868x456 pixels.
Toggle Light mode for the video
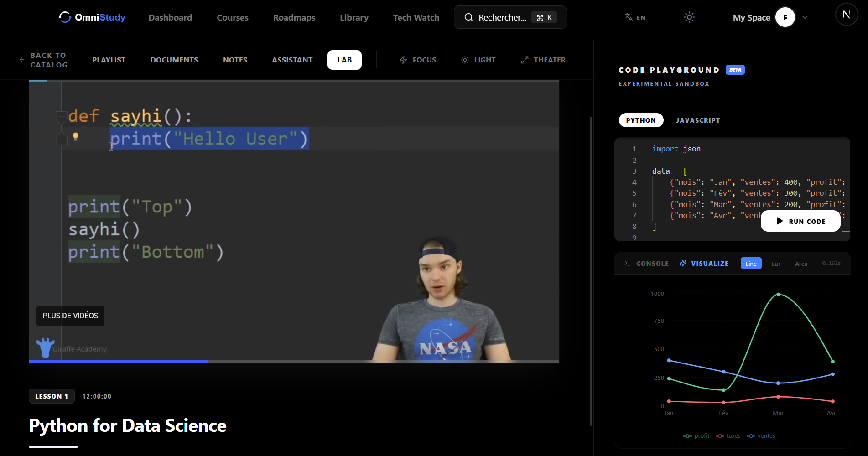pos(478,60)
